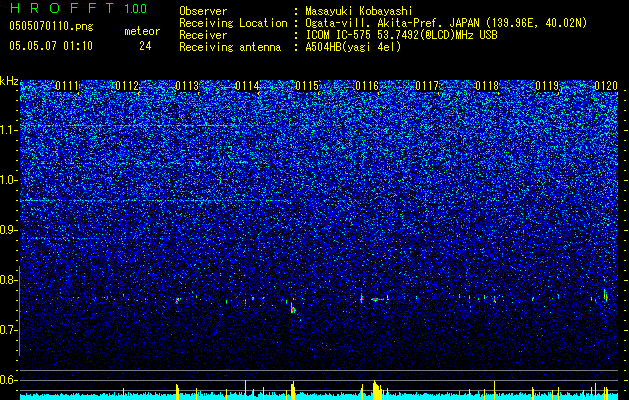
Task: Click the 0.7 kHz axis label
Action: tap(9, 330)
